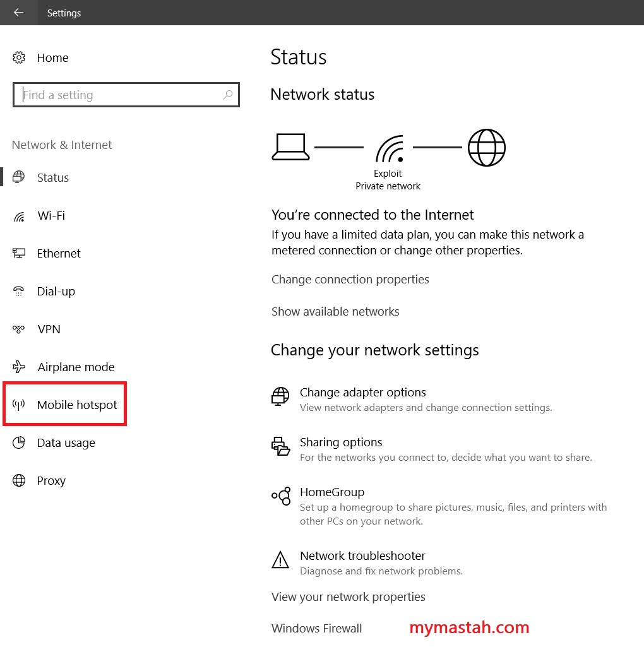Focus the Find a setting search box
The image size is (644, 647).
click(x=126, y=95)
